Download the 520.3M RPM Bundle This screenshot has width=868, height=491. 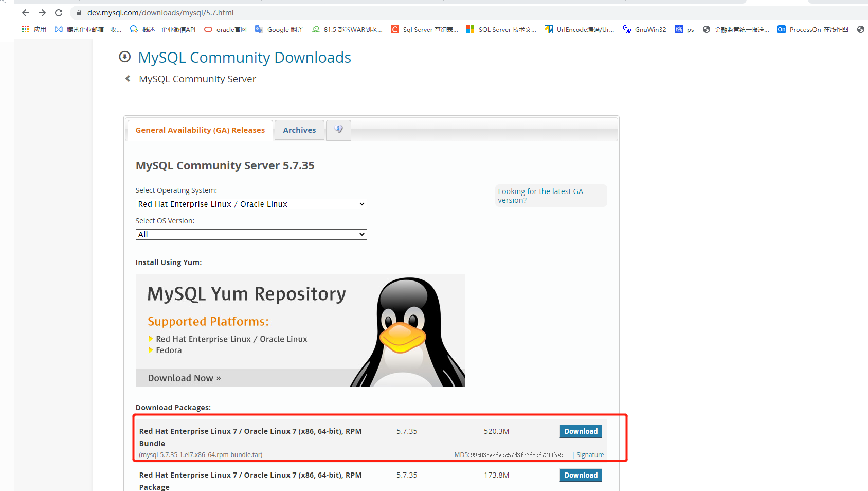point(581,431)
